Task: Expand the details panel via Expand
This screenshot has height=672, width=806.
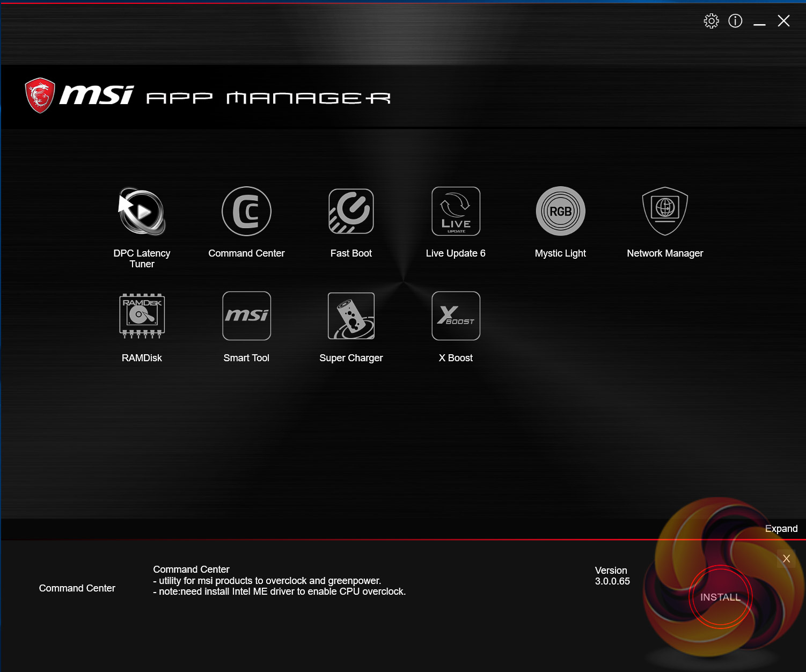Action: 781,529
